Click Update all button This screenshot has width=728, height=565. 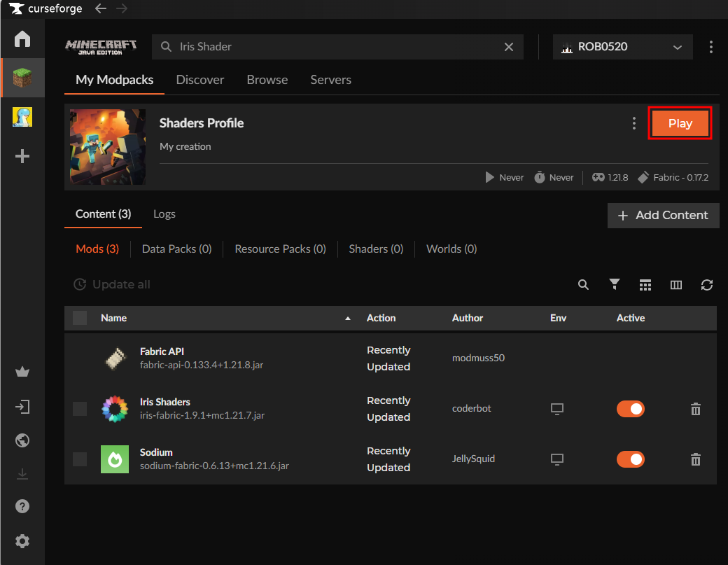[112, 284]
